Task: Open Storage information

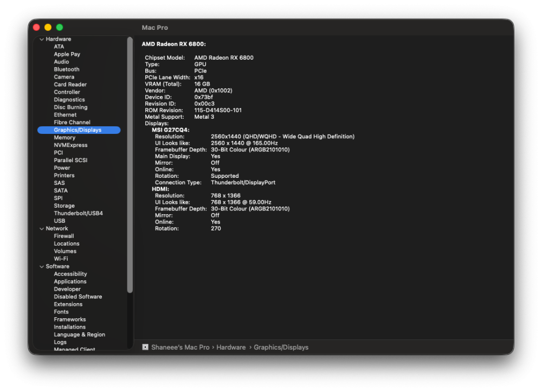Action: (x=64, y=207)
